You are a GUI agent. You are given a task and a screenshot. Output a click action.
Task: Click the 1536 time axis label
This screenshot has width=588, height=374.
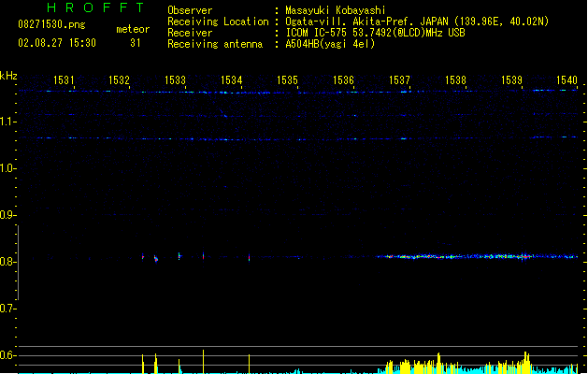click(x=343, y=79)
